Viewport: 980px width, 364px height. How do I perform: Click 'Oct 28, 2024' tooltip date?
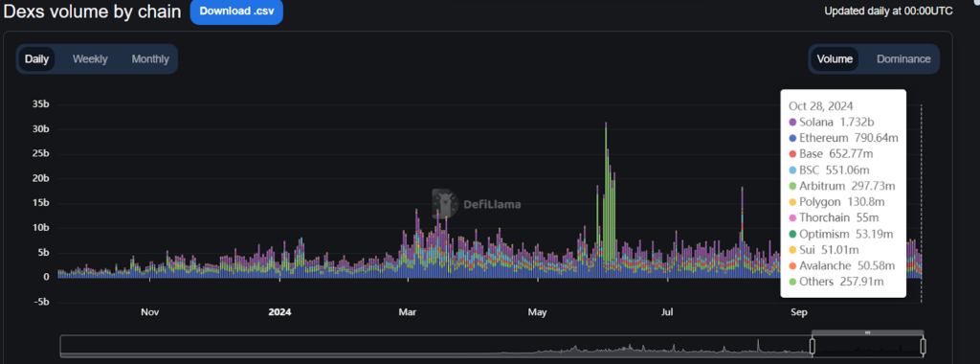(820, 105)
